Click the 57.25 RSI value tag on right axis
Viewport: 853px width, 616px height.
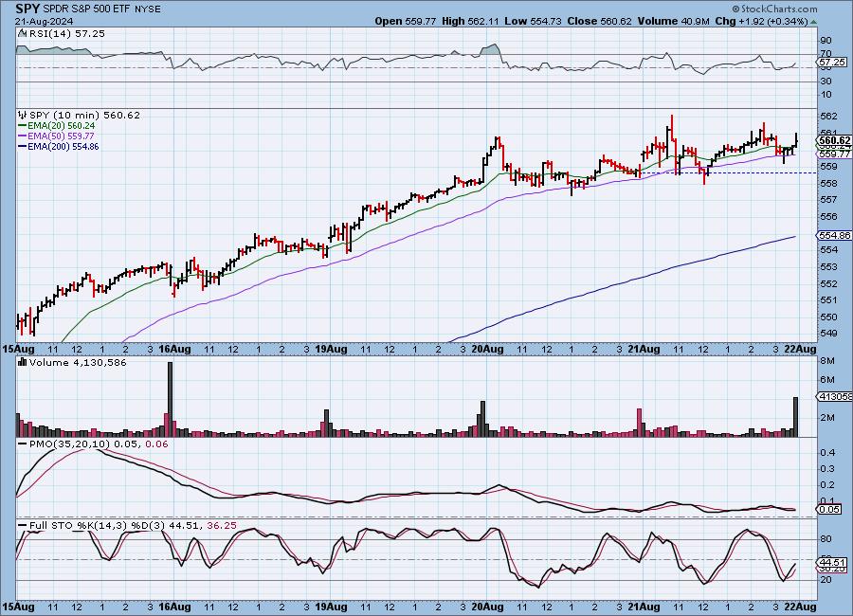pos(832,63)
